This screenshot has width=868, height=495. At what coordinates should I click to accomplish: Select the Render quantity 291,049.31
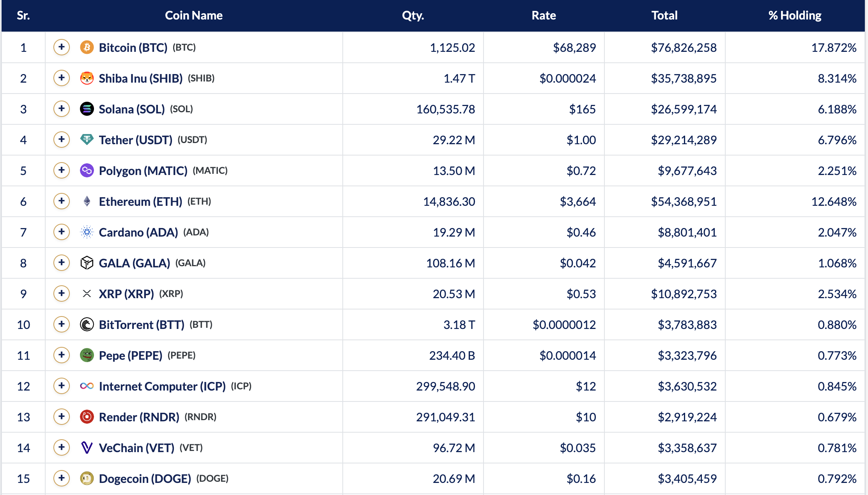click(x=446, y=417)
